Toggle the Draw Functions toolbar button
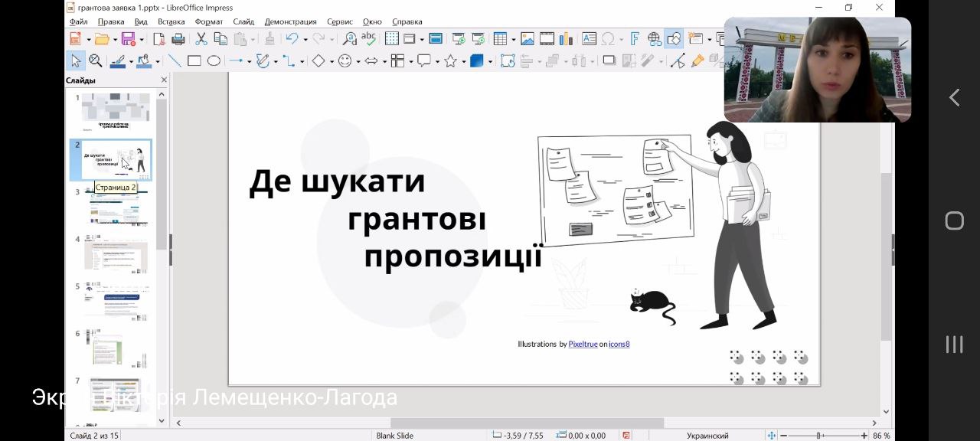Viewport: 980px width, 441px height. tap(675, 39)
